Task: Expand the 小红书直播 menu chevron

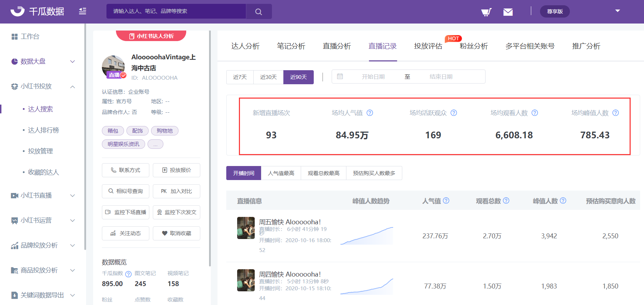Action: click(x=73, y=195)
